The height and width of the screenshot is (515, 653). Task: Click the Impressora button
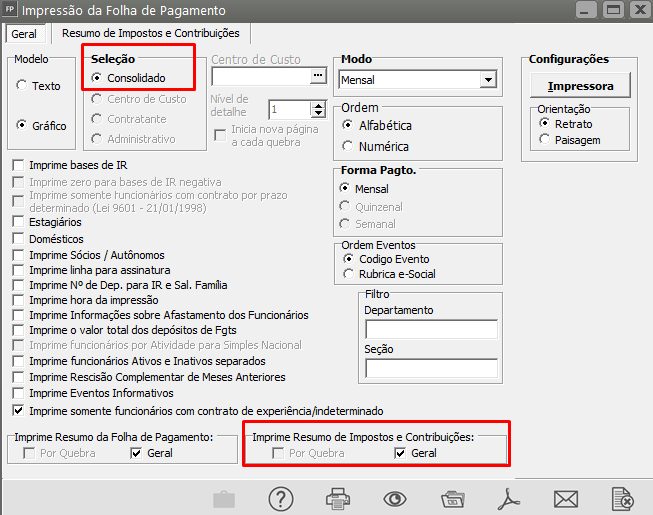580,86
